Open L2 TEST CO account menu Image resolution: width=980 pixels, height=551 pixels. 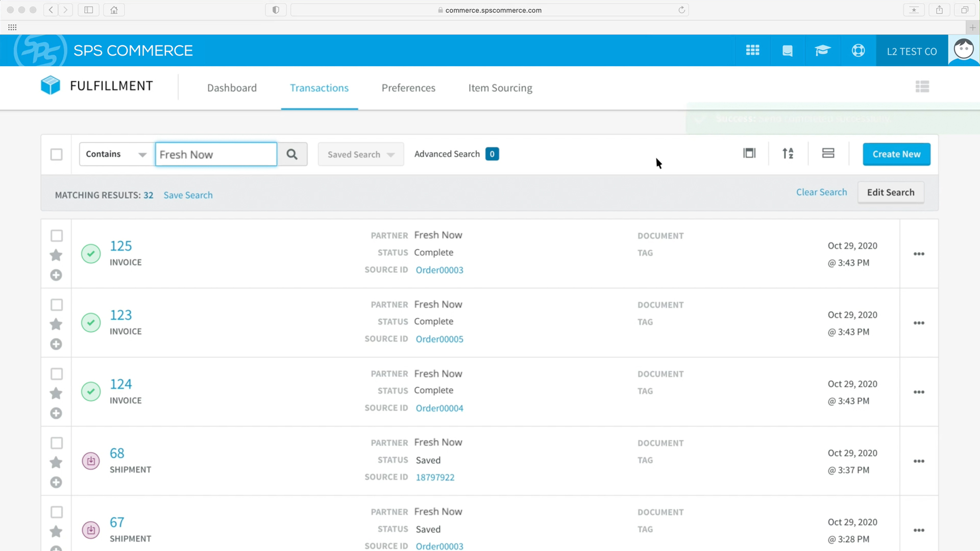(912, 51)
